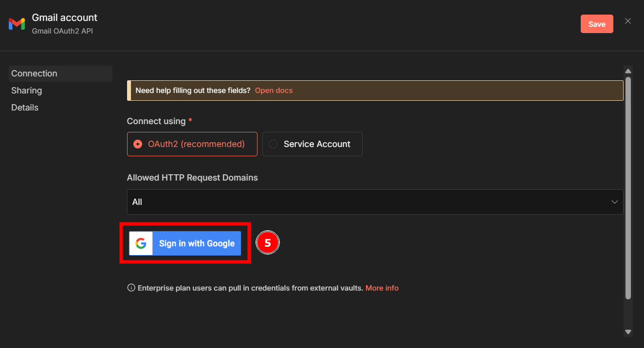Close the credential dialog
The image size is (644, 348).
pyautogui.click(x=628, y=21)
